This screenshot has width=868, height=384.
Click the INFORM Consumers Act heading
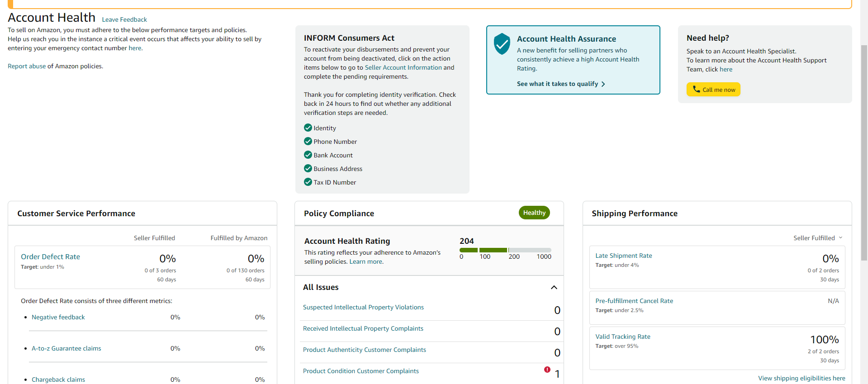pos(349,38)
